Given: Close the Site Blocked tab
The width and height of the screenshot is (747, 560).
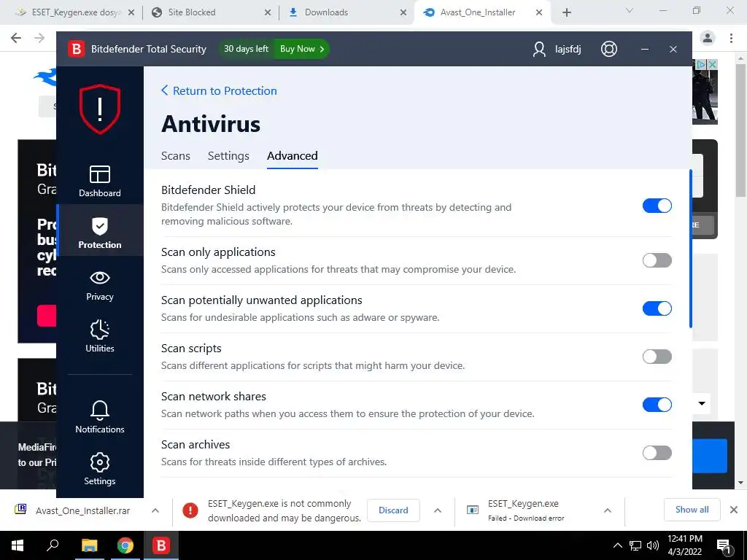Looking at the screenshot, I should click(268, 12).
